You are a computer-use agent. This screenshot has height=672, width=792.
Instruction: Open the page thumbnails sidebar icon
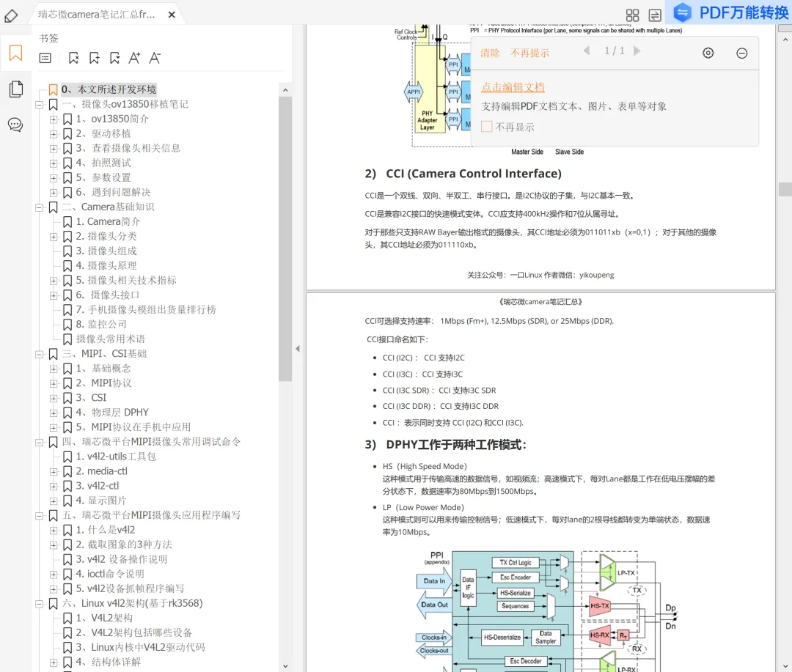(x=15, y=89)
